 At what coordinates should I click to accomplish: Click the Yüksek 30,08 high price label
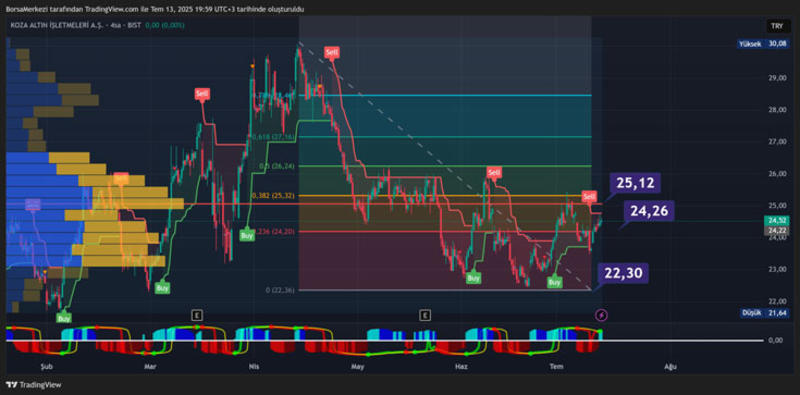763,44
